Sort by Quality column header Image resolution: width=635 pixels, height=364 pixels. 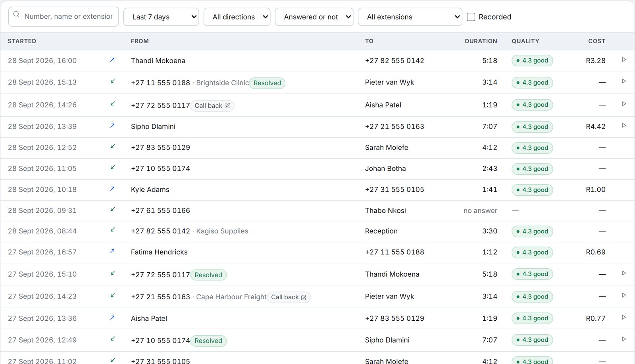click(525, 41)
